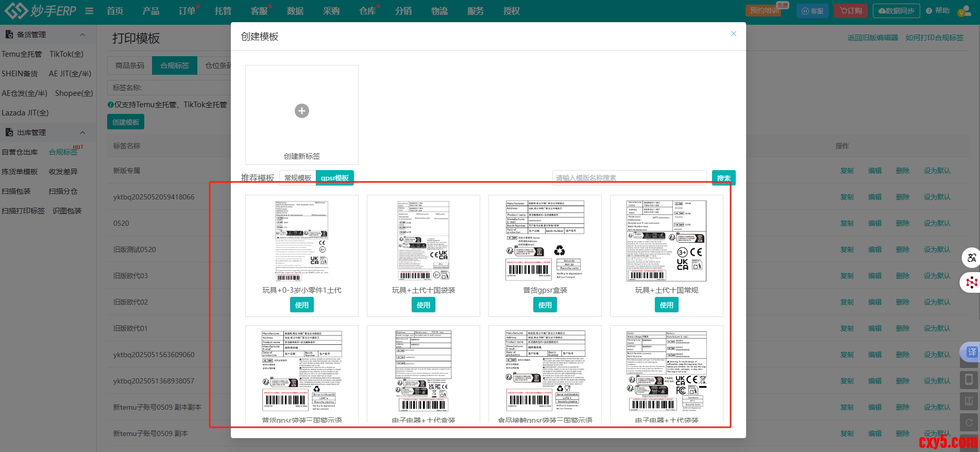Click the plus icon to create new label

point(302,111)
